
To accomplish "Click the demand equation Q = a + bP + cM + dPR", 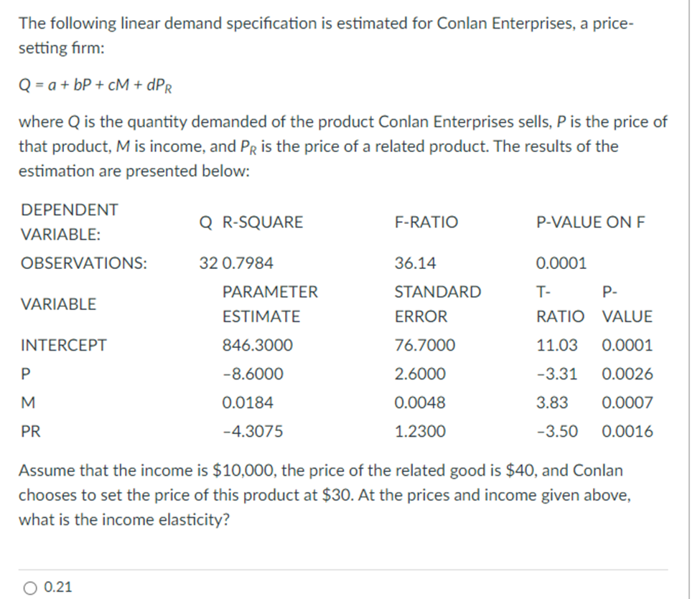I will click(93, 86).
